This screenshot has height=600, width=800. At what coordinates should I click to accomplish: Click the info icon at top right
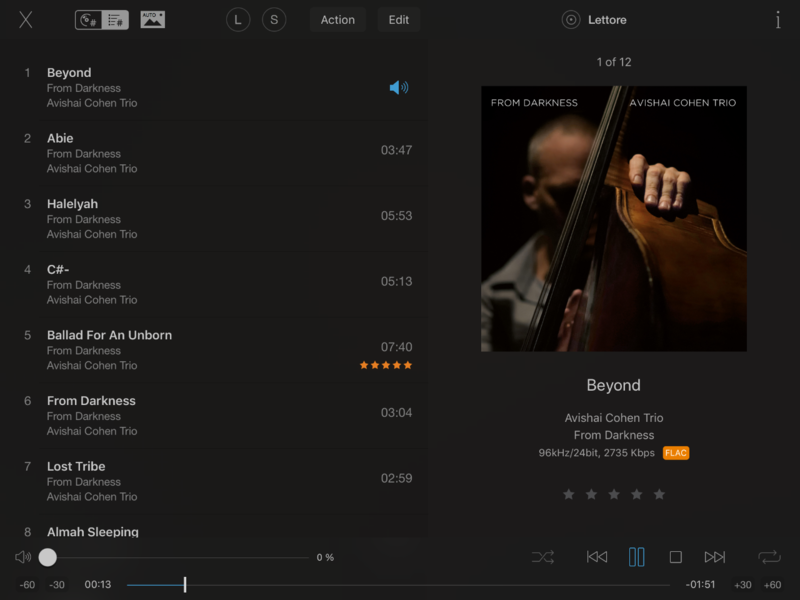pyautogui.click(x=778, y=20)
